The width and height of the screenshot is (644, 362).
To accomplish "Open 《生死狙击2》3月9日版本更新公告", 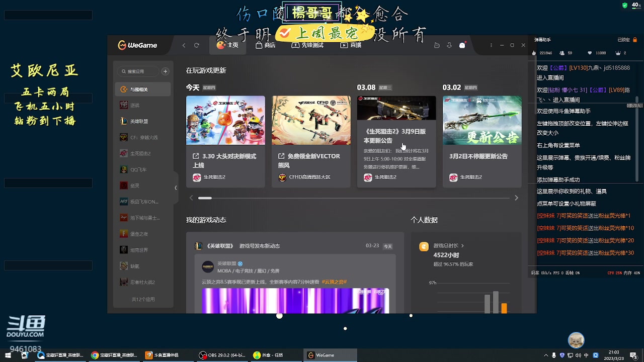I will click(395, 136).
